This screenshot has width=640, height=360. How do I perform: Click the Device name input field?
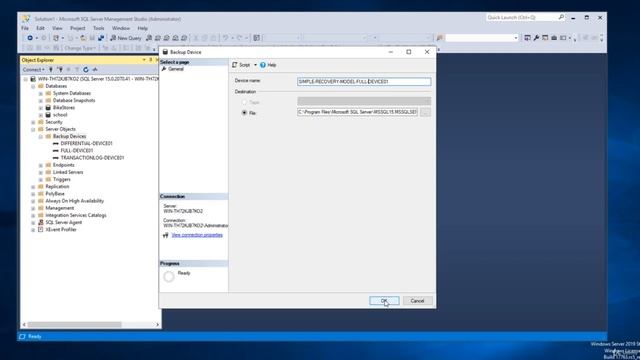click(364, 82)
